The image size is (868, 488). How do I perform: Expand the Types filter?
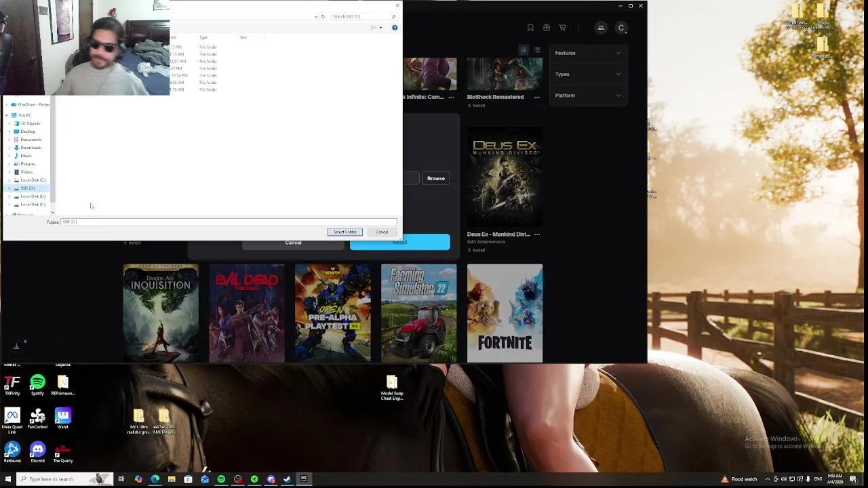coord(588,74)
